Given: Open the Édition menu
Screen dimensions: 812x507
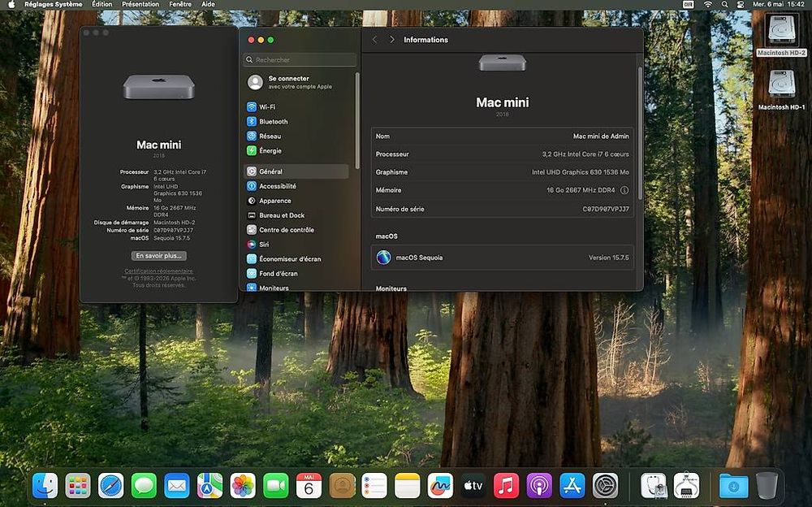Looking at the screenshot, I should (102, 4).
